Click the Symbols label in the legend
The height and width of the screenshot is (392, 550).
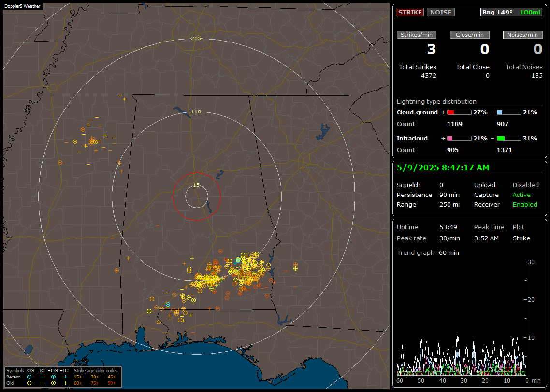pos(14,371)
